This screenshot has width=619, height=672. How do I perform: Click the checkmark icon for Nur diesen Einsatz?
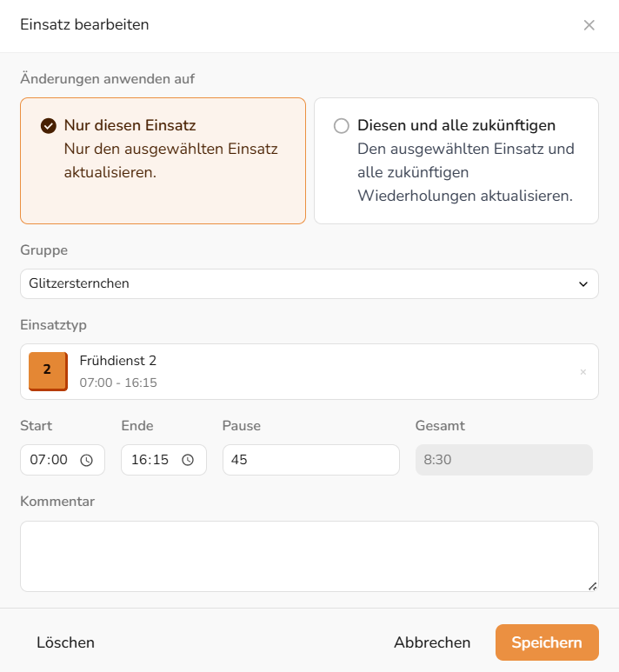click(x=49, y=126)
